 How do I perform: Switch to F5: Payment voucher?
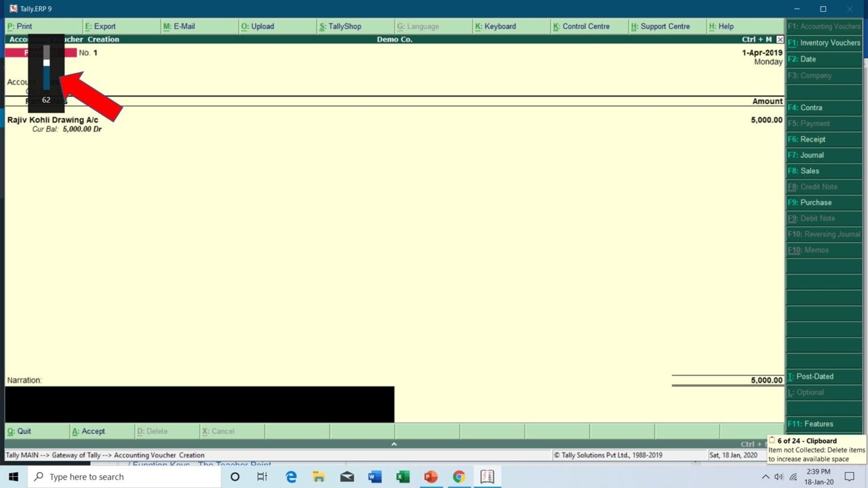pyautogui.click(x=824, y=123)
